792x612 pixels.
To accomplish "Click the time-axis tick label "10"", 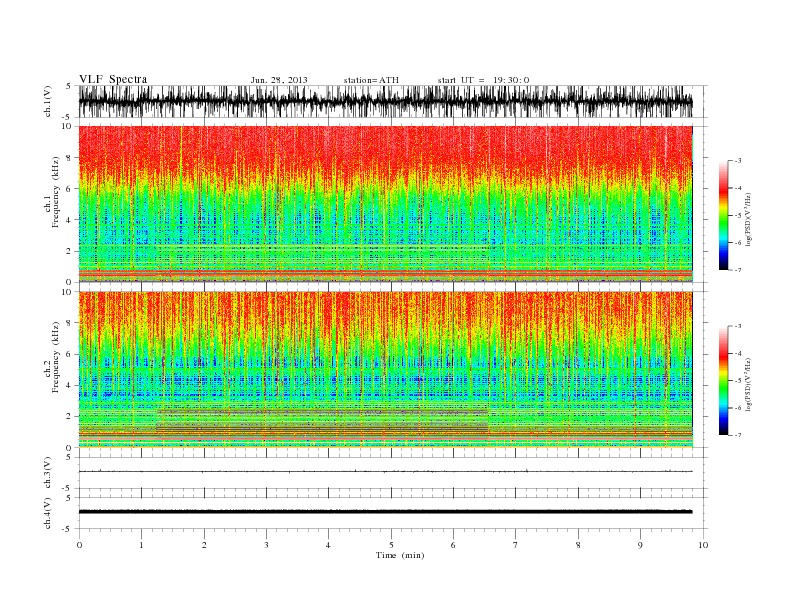I will coord(703,545).
